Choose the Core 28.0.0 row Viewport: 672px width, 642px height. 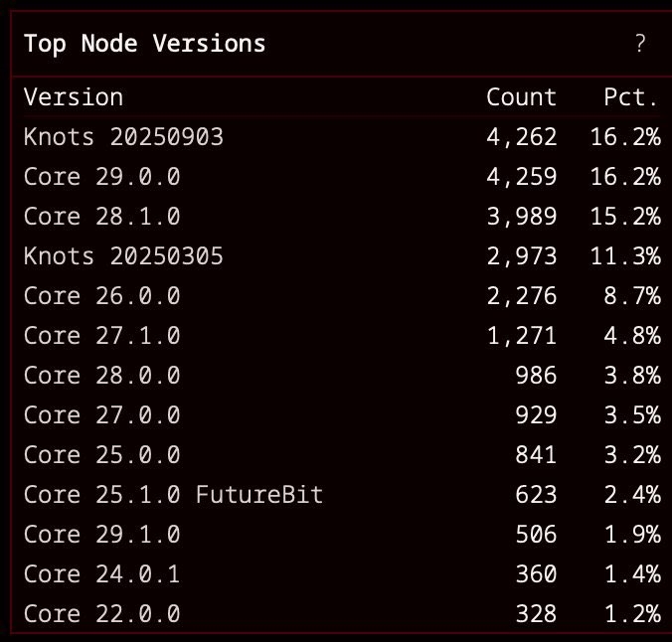click(x=101, y=376)
